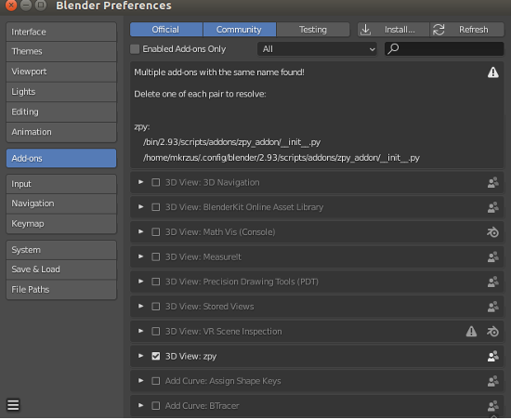
Task: Click the warning triangle in the duplicate add-ons message
Action: pyautogui.click(x=492, y=72)
